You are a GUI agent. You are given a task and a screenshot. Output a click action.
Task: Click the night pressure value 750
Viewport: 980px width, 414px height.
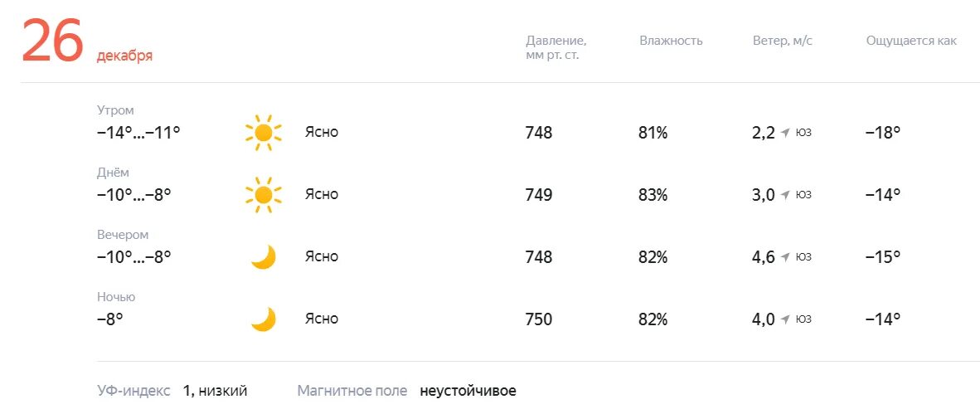[x=539, y=319]
